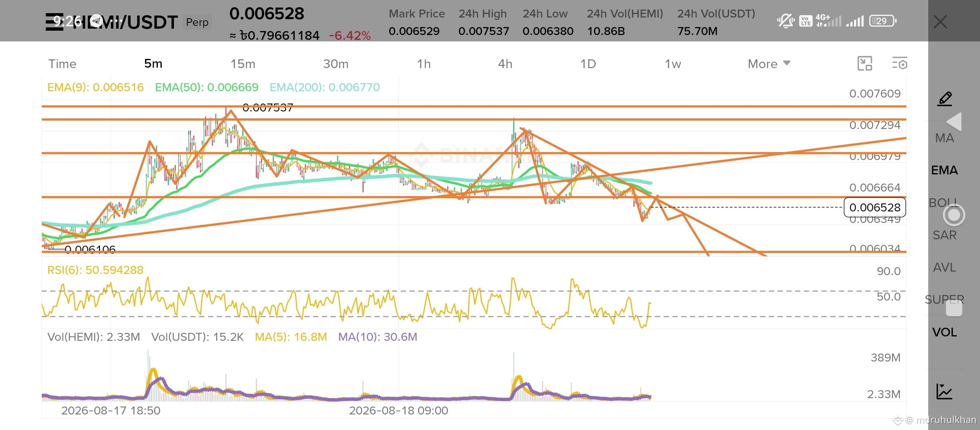Tap the battery indicator showing 29
This screenshot has height=430, width=980.
tap(883, 21)
